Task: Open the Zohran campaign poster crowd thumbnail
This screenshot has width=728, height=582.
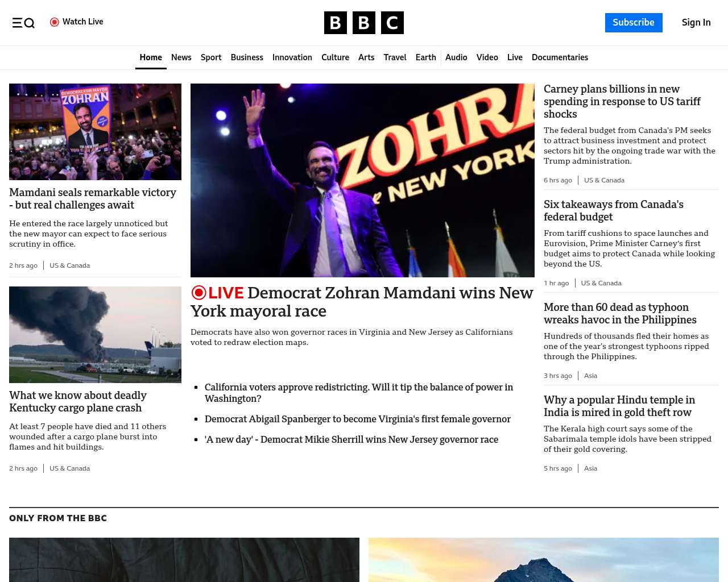Action: tap(95, 132)
